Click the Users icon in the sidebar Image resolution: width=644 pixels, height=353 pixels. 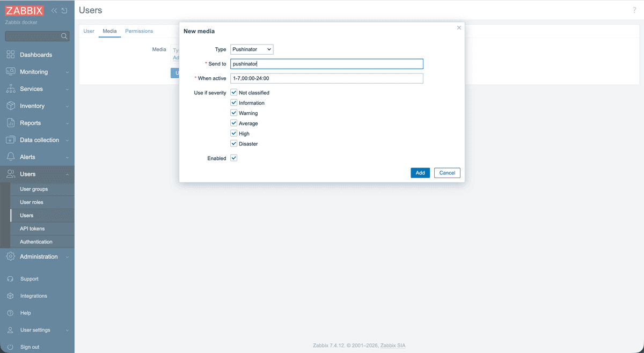pos(11,174)
